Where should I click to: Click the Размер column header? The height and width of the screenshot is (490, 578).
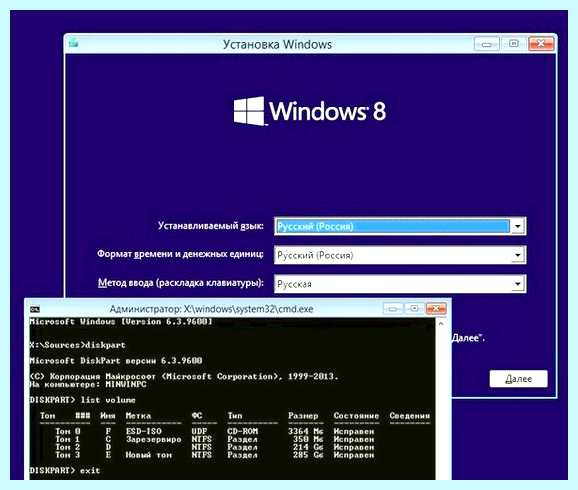[303, 416]
